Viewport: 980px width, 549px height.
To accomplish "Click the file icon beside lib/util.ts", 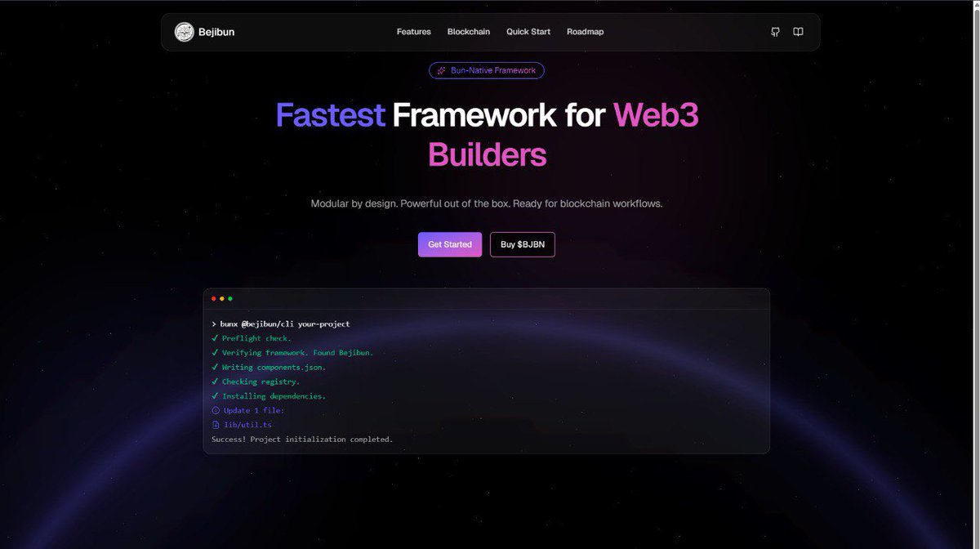I will coord(215,424).
